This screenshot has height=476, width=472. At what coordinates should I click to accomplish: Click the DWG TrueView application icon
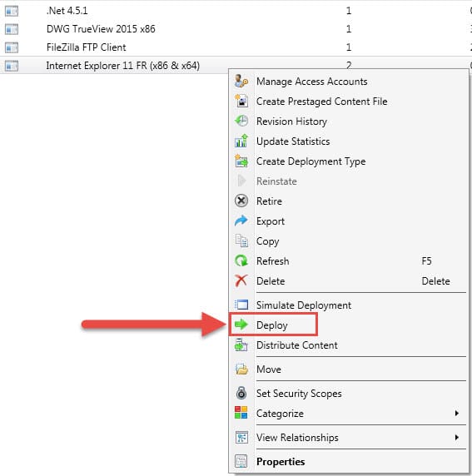12,29
